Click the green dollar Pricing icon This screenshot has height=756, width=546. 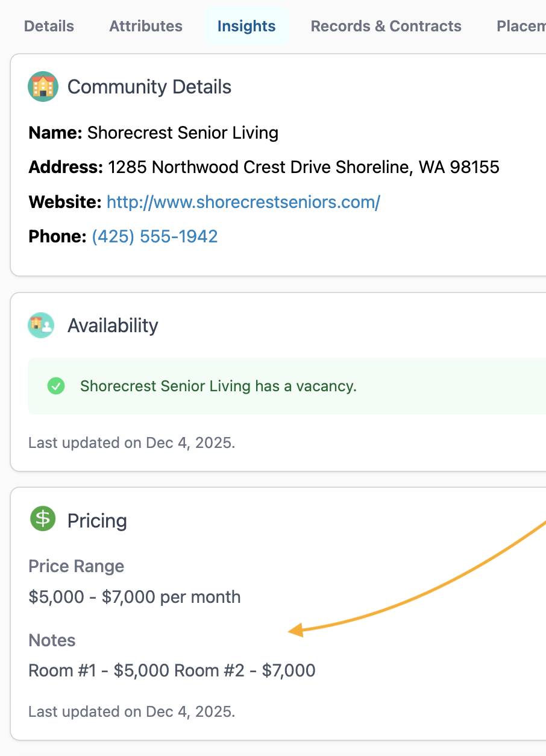[x=42, y=519]
